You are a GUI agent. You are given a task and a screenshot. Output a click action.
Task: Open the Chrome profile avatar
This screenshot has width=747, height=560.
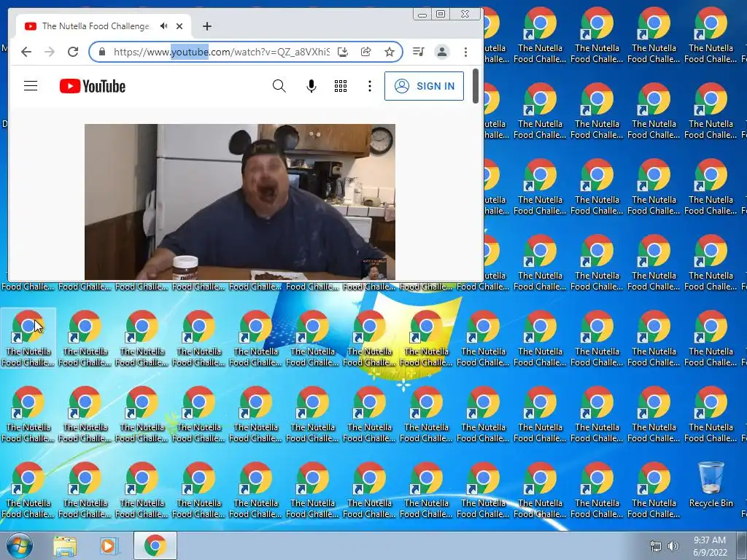click(442, 52)
